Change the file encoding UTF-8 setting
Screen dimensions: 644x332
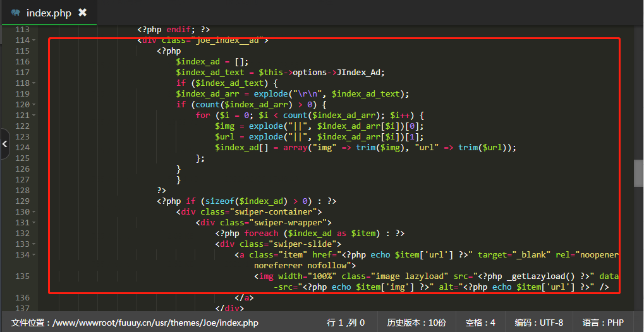coord(538,323)
